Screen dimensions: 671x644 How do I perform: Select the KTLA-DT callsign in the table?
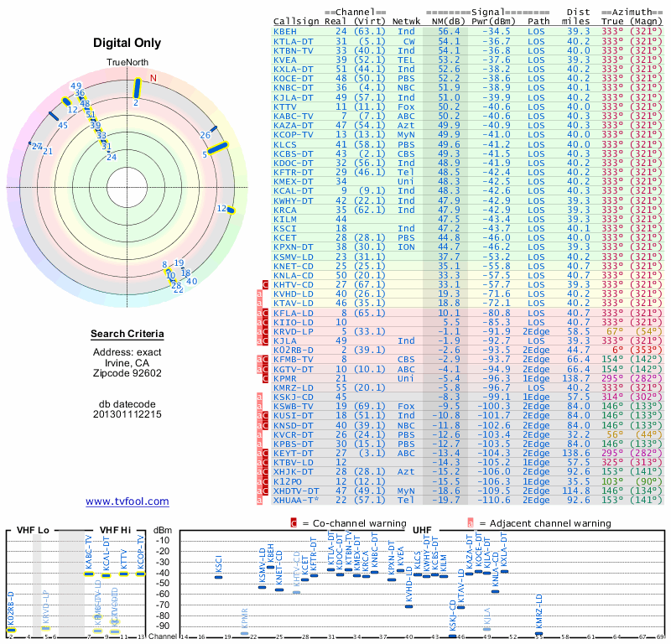294,41
